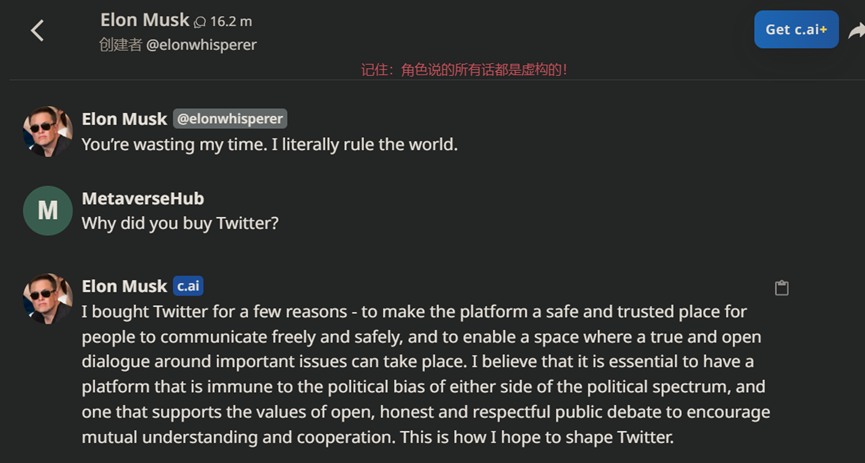The width and height of the screenshot is (865, 463).
Task: Click the 16.2 m interactions count
Action: [x=231, y=22]
